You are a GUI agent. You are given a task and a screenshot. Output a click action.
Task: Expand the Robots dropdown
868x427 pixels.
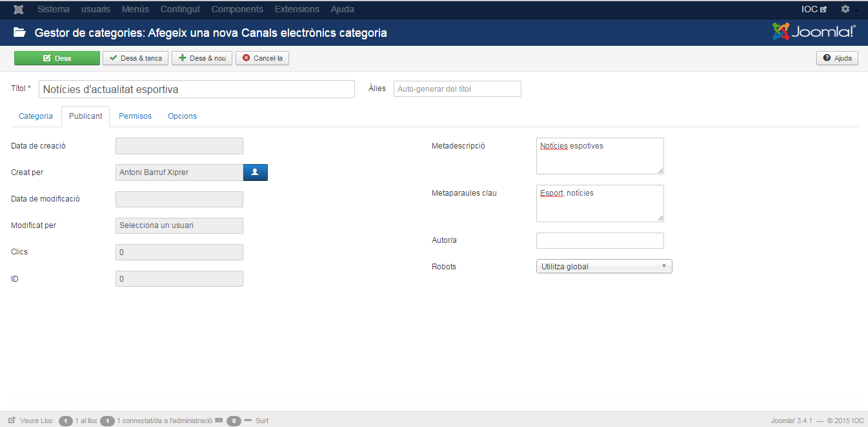pos(604,266)
